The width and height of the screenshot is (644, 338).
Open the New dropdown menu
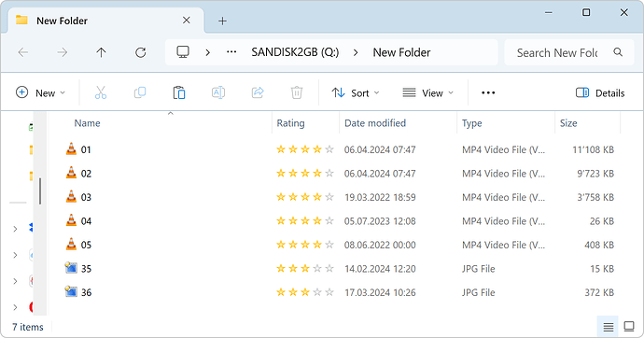(41, 92)
